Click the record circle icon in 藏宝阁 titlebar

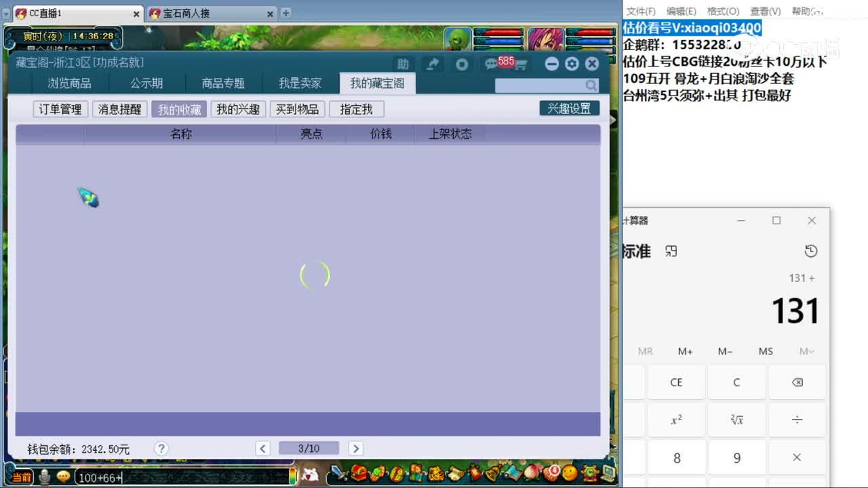[462, 64]
